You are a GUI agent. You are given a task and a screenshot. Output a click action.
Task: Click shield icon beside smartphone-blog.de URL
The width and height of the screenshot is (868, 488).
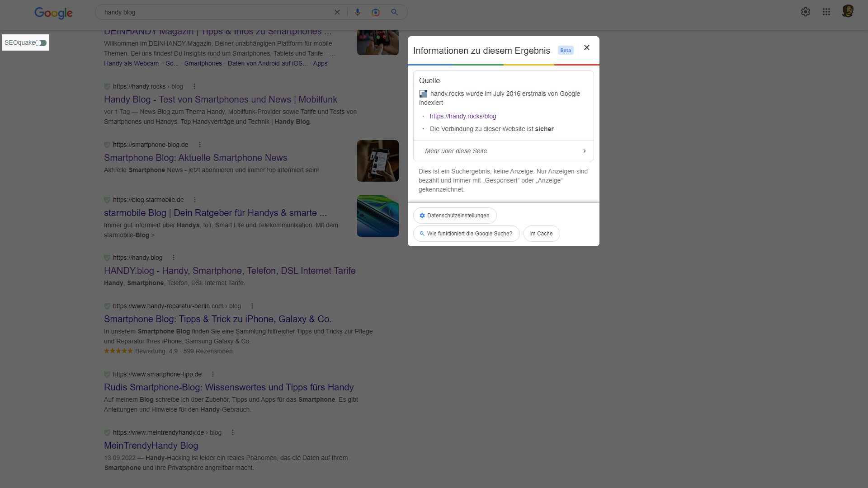point(107,145)
